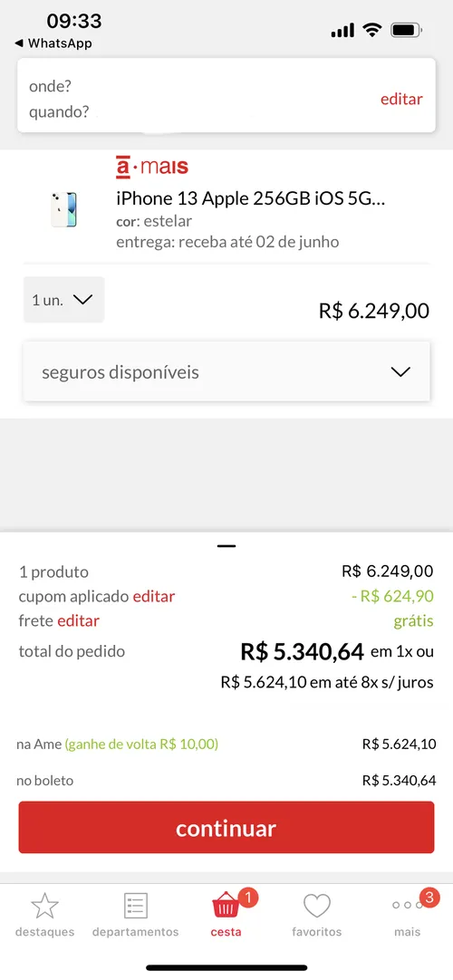Tap the battery status icon
Image resolution: width=453 pixels, height=980 pixels.
406,29
